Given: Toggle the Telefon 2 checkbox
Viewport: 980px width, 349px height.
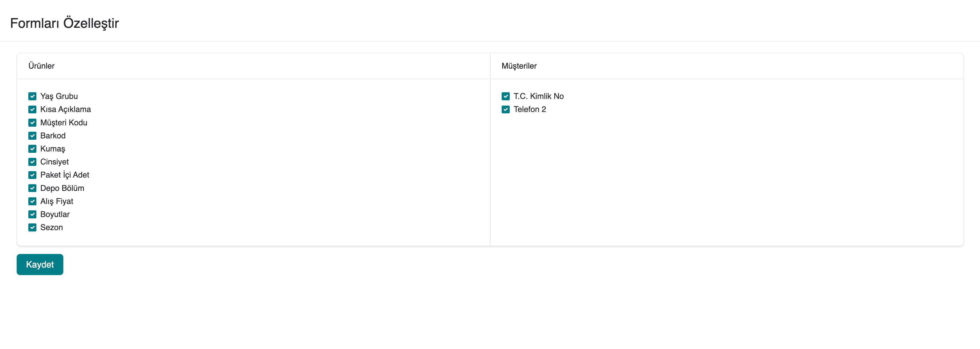Looking at the screenshot, I should (506, 109).
